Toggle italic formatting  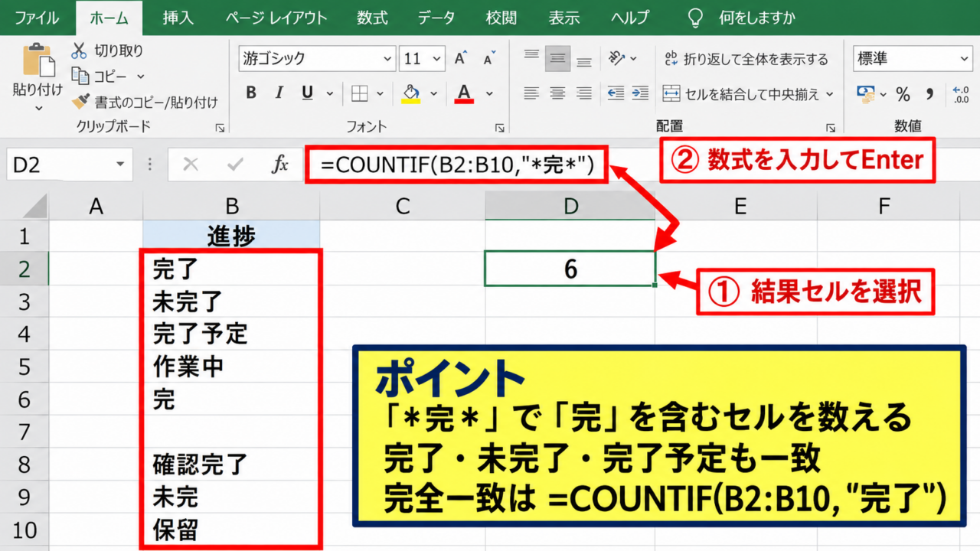tap(279, 93)
